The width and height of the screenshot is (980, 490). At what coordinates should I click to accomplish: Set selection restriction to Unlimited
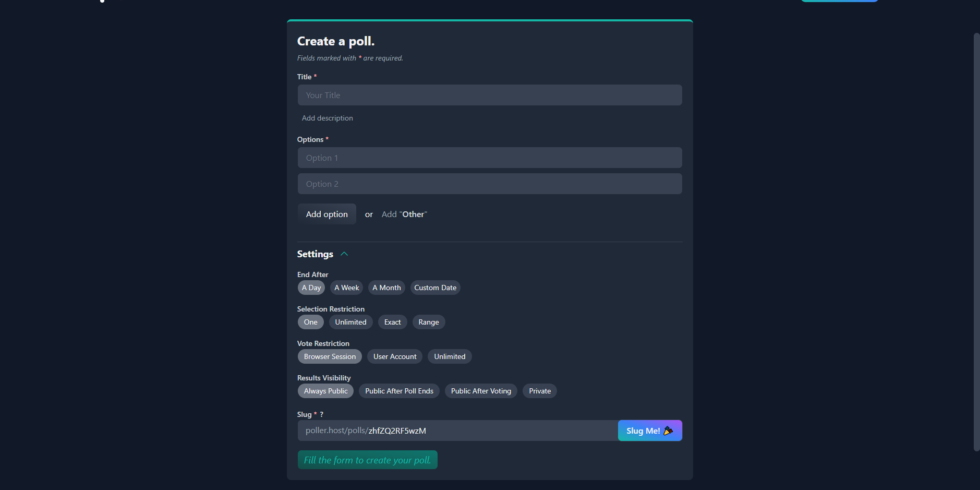pyautogui.click(x=350, y=322)
